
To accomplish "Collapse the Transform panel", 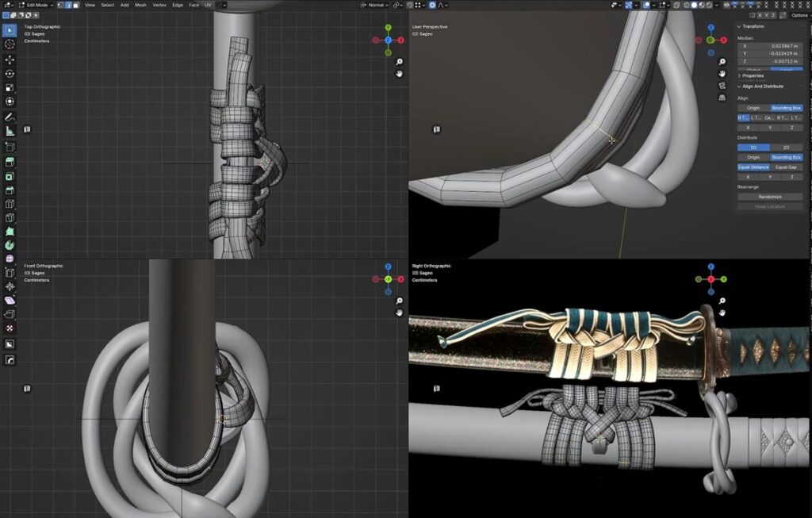I will tap(740, 26).
